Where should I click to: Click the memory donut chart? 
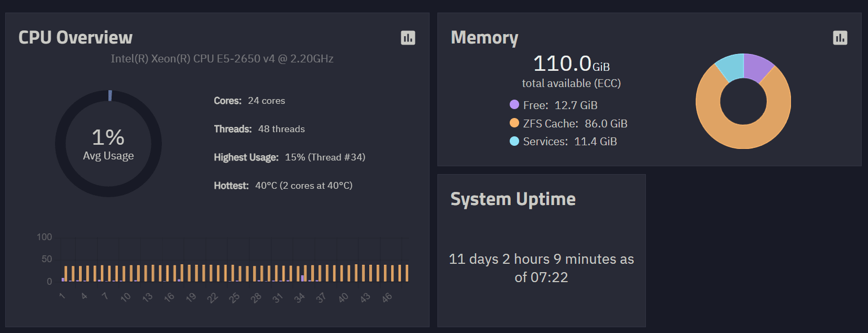click(743, 101)
